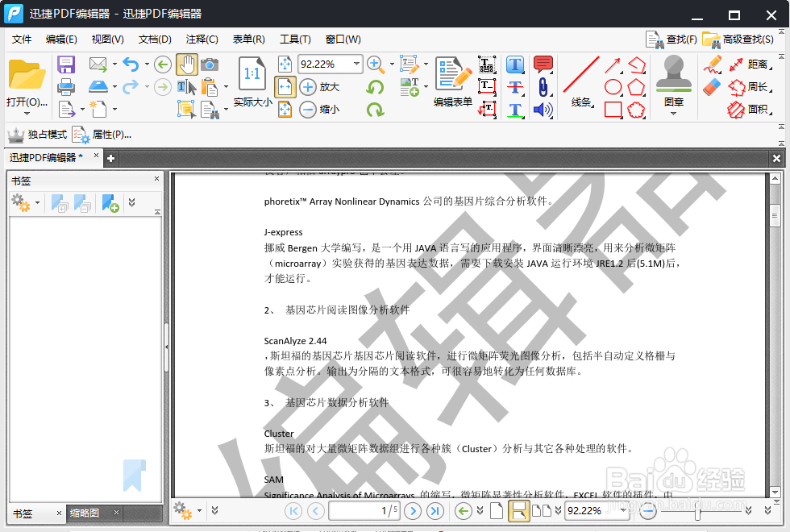Jump to the last page
Viewport: 790px width, 532px height.
(434, 511)
